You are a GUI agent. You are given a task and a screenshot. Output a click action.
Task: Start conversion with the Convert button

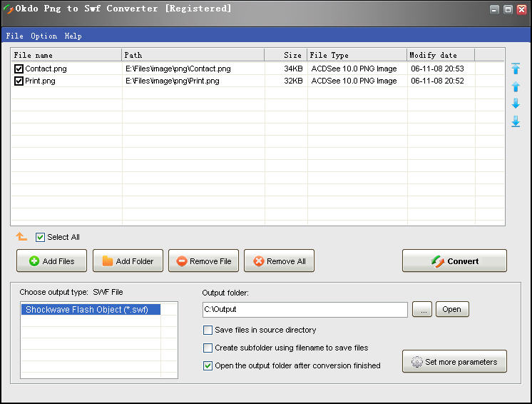click(454, 261)
